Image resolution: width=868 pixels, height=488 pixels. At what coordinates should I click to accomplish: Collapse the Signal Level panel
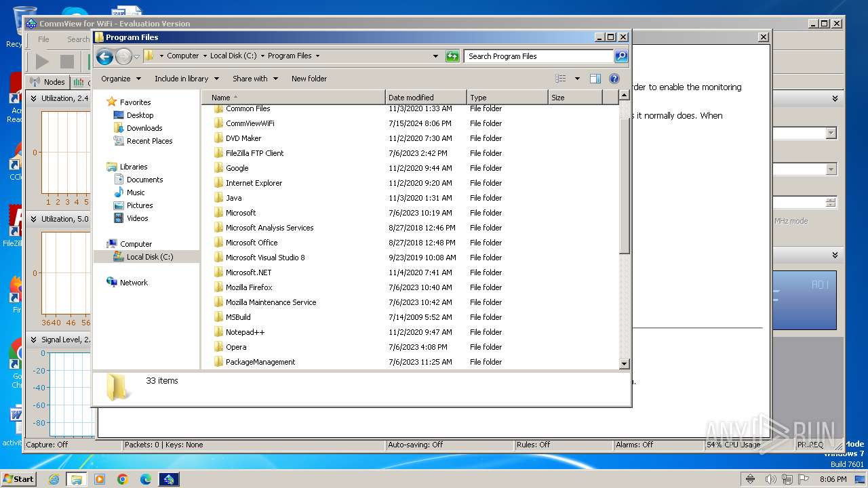click(33, 340)
